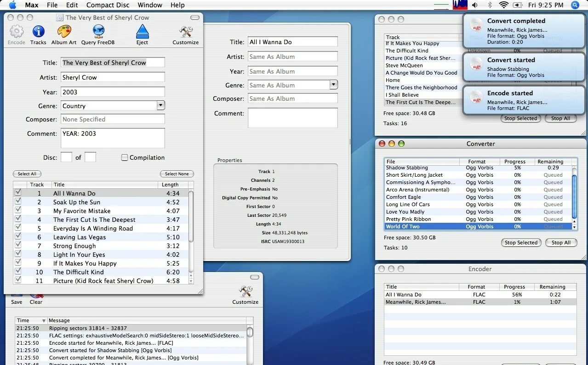Click the clock showing Fri 9:25 PM

[546, 5]
